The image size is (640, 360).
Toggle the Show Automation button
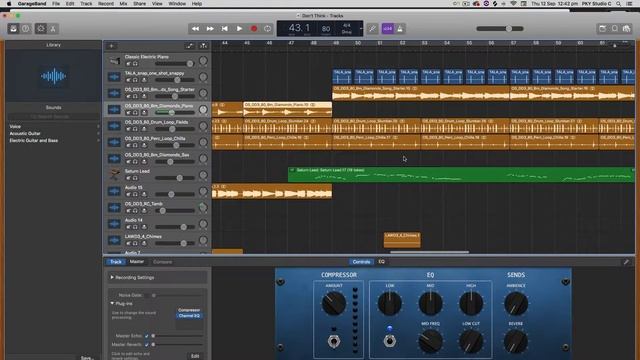coord(189,46)
